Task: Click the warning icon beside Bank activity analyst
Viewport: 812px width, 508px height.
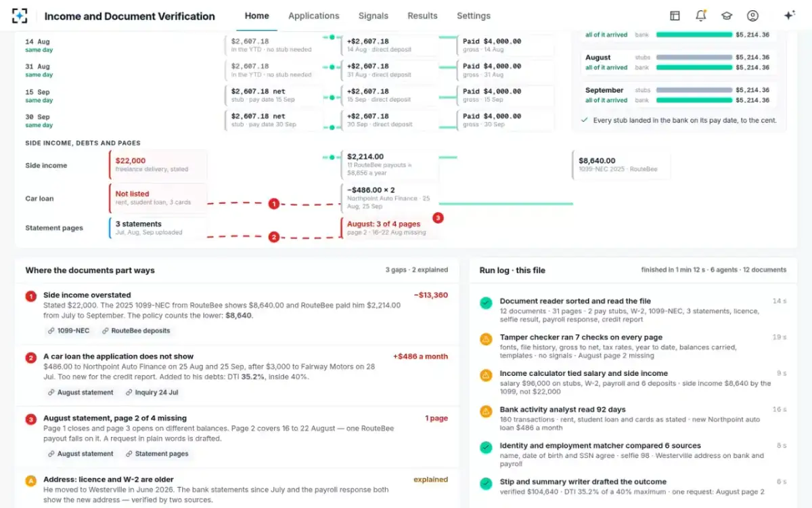Action: click(486, 411)
